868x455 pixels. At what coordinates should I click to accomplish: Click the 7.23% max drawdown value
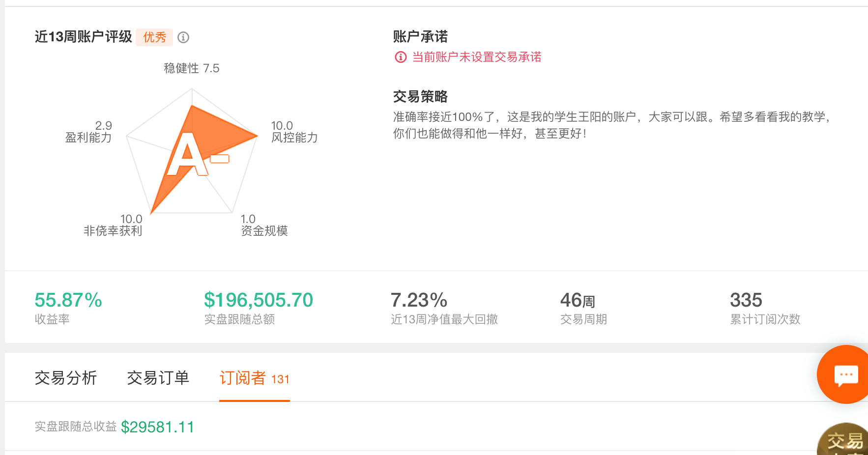(x=419, y=300)
